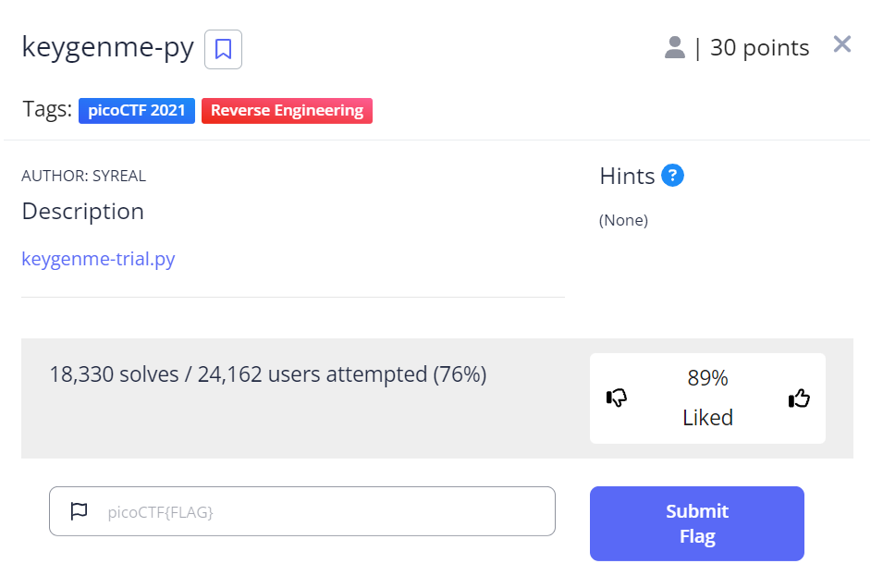Click the thumbs down dislike icon

tap(617, 398)
